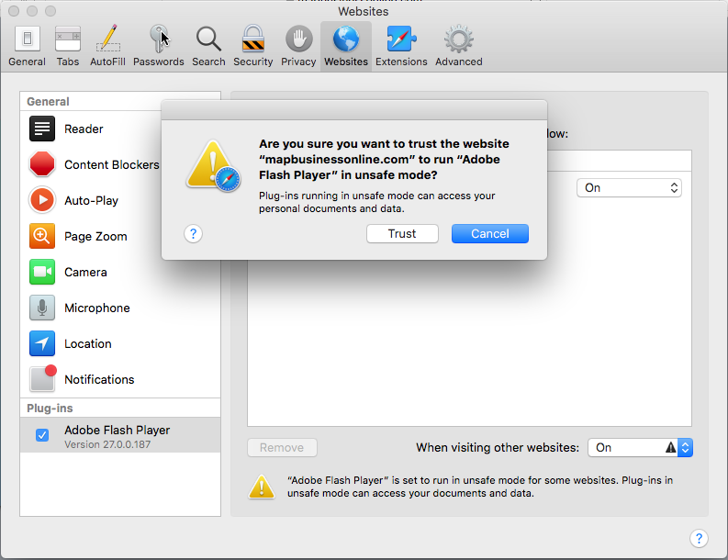The width and height of the screenshot is (728, 560).
Task: Click the 'When visiting other websites:' label
Action: tap(498, 447)
